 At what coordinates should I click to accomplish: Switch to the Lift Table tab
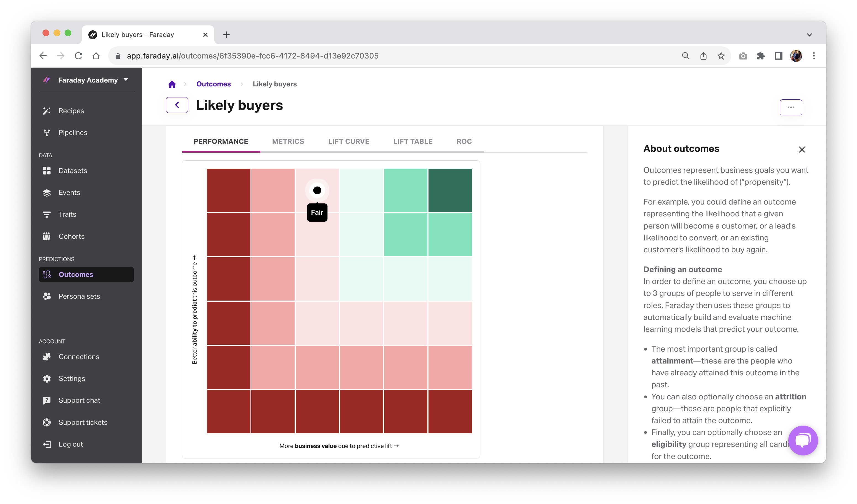[x=413, y=142]
